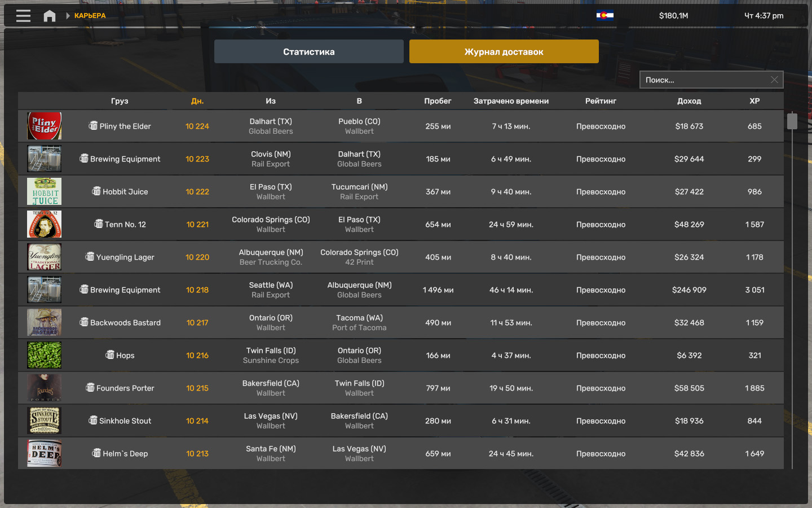Click day number 10 224
812x508 pixels.
[197, 126]
